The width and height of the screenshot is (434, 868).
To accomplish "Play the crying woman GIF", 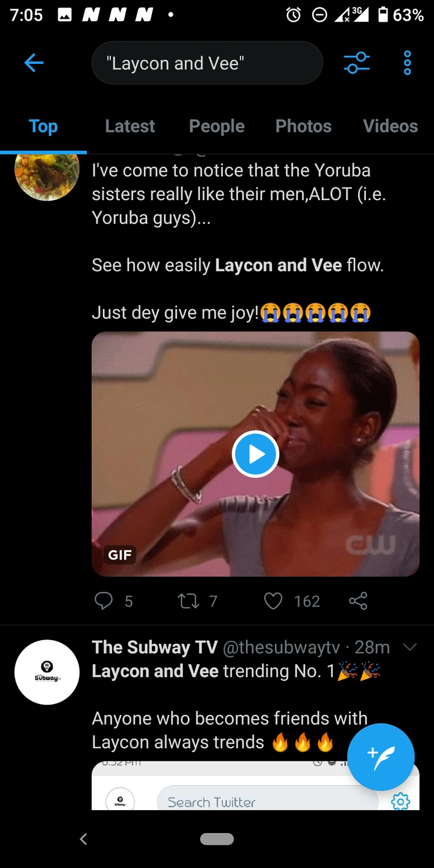I will tap(255, 454).
